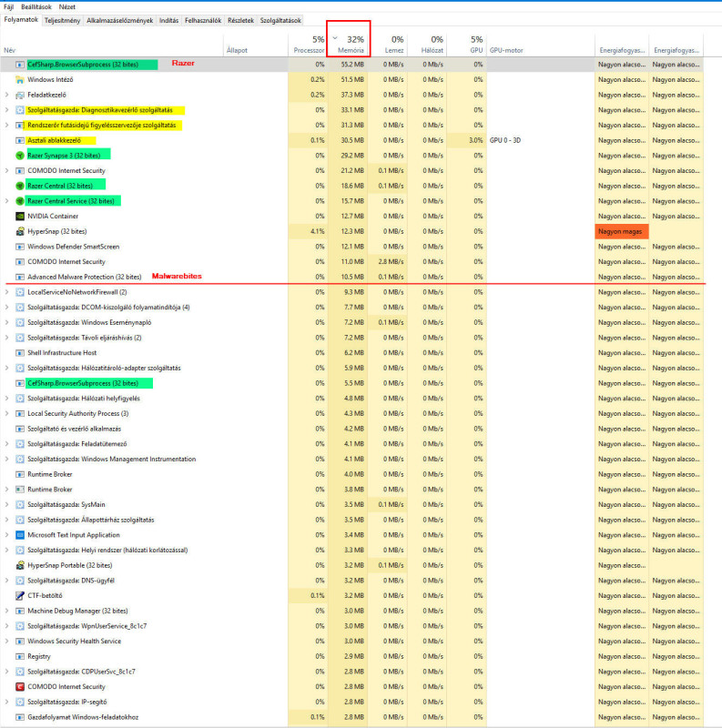Screen dimensions: 722x728
Task: Switch to the Részletek tab
Action: click(x=240, y=20)
